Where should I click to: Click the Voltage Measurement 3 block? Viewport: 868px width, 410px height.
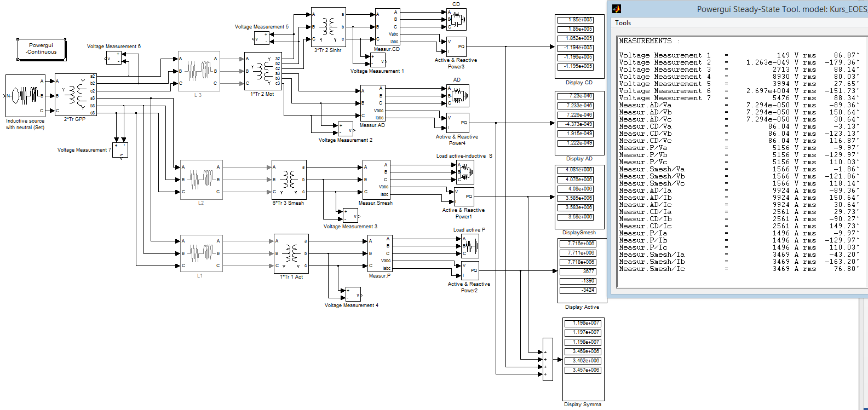[x=350, y=215]
